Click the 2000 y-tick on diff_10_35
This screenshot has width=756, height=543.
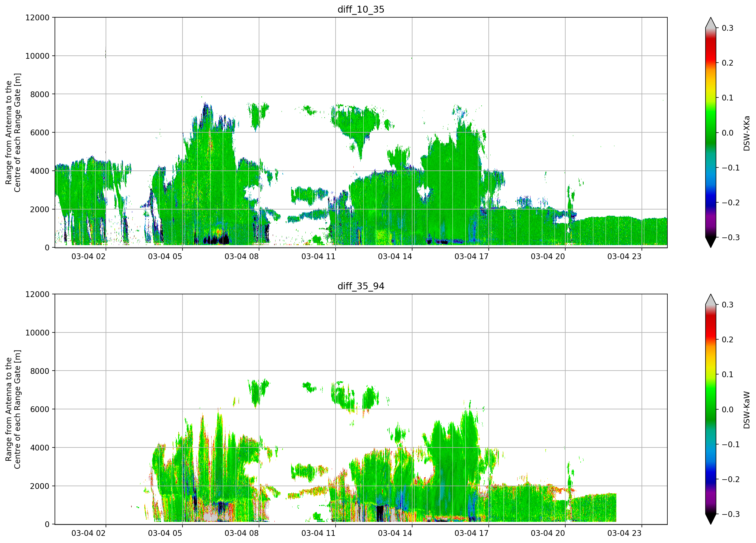[40, 209]
